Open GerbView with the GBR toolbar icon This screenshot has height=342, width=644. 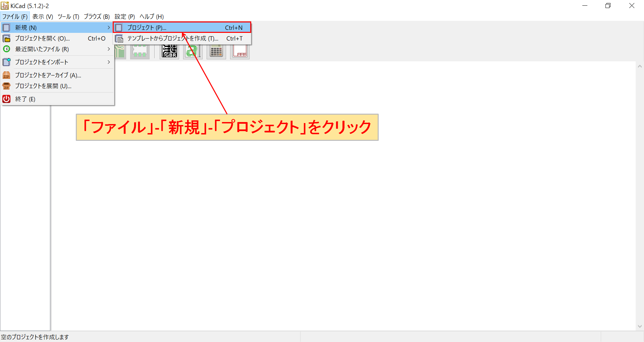coord(169,51)
